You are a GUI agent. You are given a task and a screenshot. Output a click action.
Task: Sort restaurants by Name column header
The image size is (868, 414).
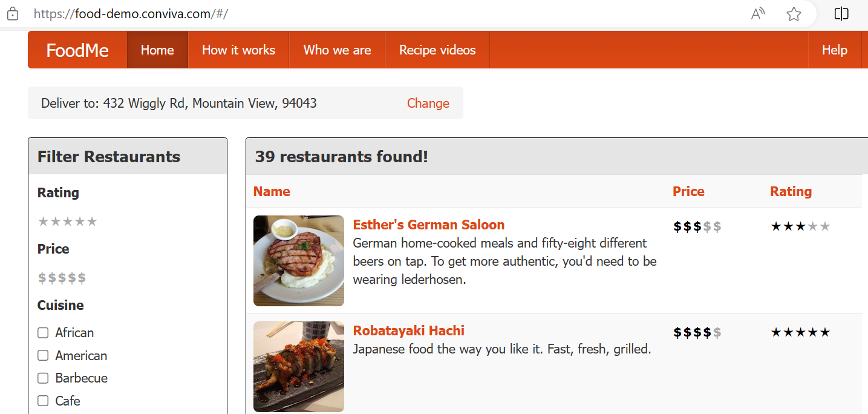tap(272, 192)
